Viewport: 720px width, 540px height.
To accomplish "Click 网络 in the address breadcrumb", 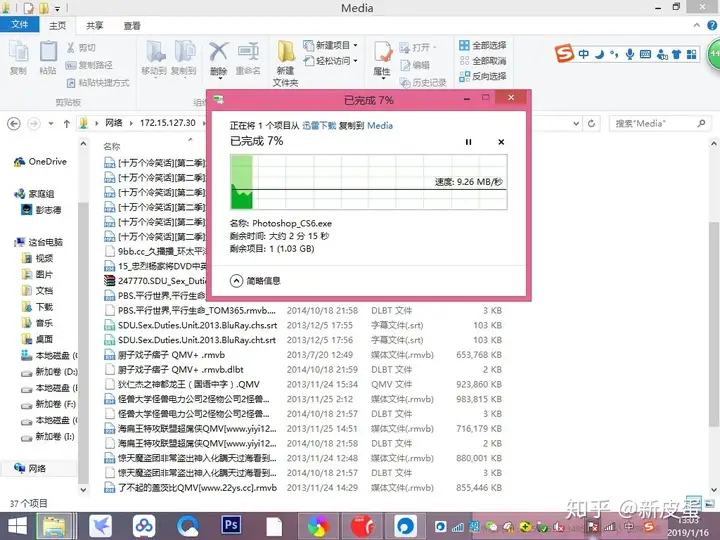I will [114, 123].
